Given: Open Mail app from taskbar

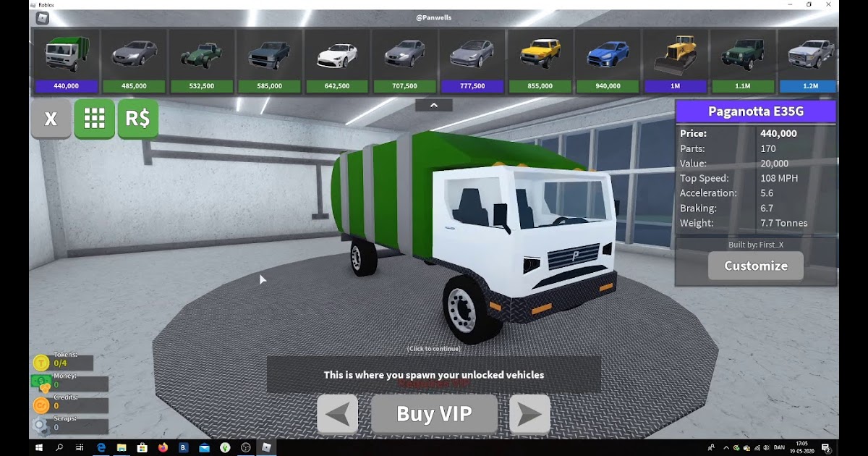Looking at the screenshot, I should tap(204, 448).
